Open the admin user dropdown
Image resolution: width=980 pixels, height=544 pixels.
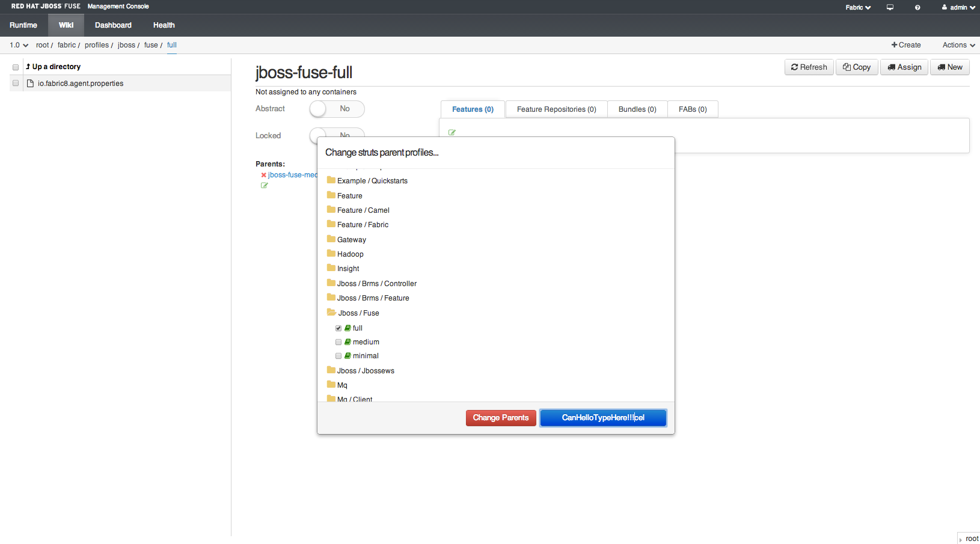tap(958, 7)
